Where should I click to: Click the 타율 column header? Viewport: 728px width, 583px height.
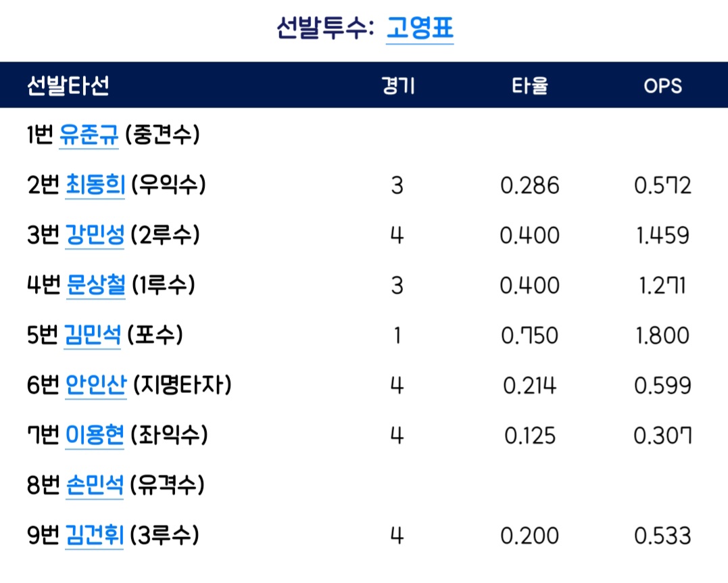(x=530, y=86)
